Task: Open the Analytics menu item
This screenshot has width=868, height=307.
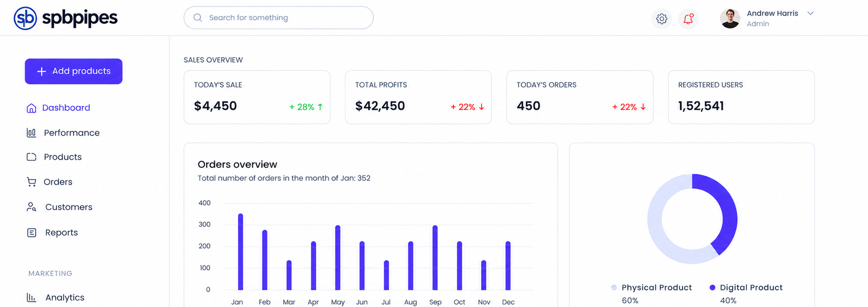Action: [65, 297]
